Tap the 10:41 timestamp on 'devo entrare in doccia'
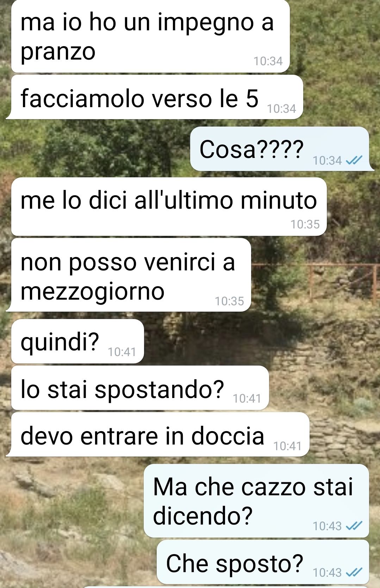The image size is (380, 588). [287, 446]
